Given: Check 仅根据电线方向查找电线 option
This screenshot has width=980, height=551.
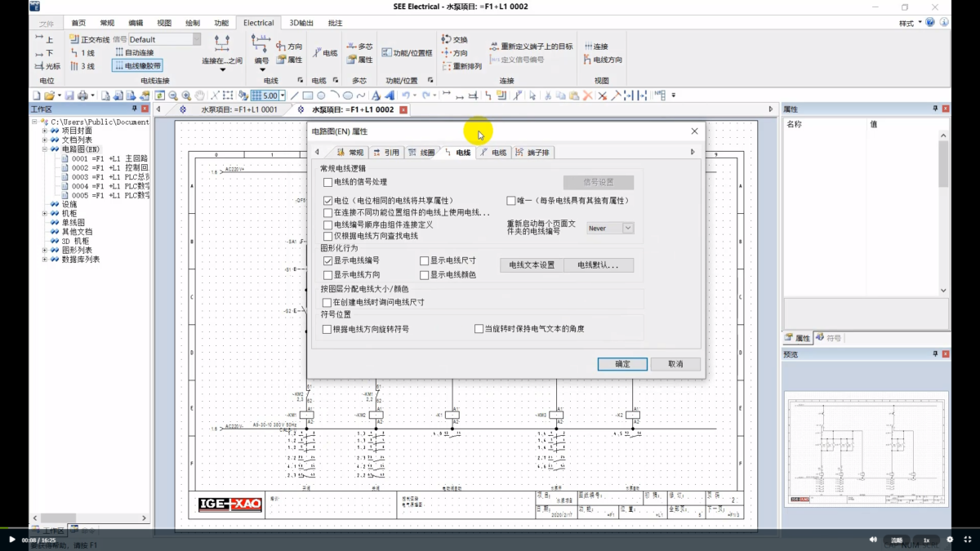Looking at the screenshot, I should pos(328,236).
